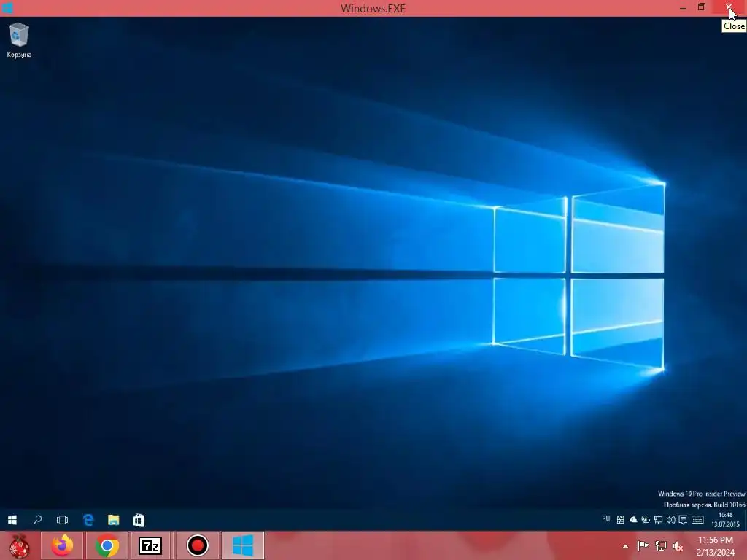Image resolution: width=747 pixels, height=560 pixels.
Task: Expand hidden tray icons arrow
Action: tap(625, 547)
